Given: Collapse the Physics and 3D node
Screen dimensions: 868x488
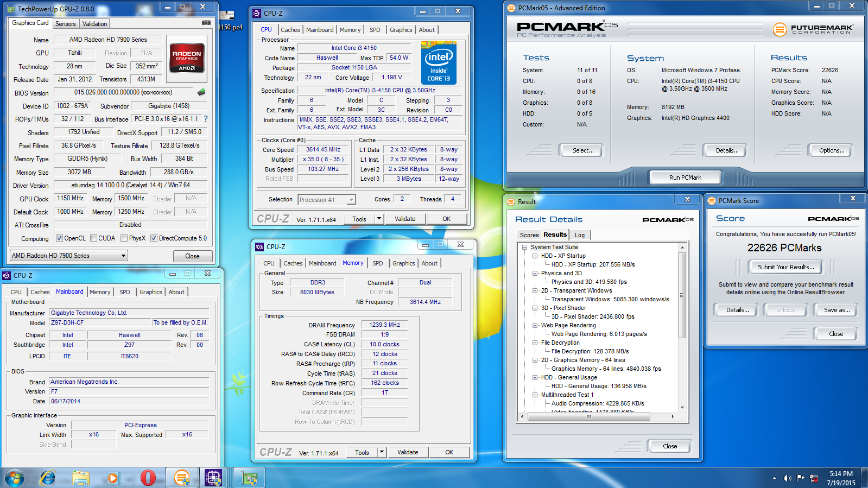Looking at the screenshot, I should [x=535, y=274].
